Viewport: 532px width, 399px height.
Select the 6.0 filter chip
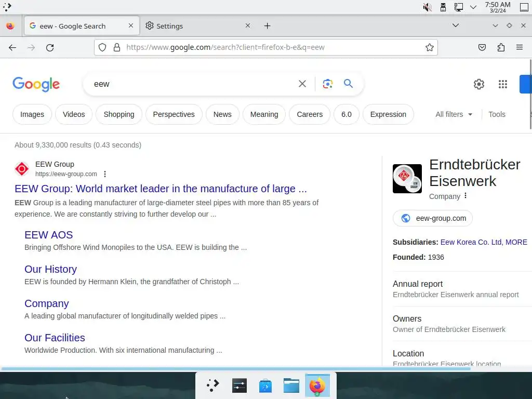pyautogui.click(x=347, y=114)
